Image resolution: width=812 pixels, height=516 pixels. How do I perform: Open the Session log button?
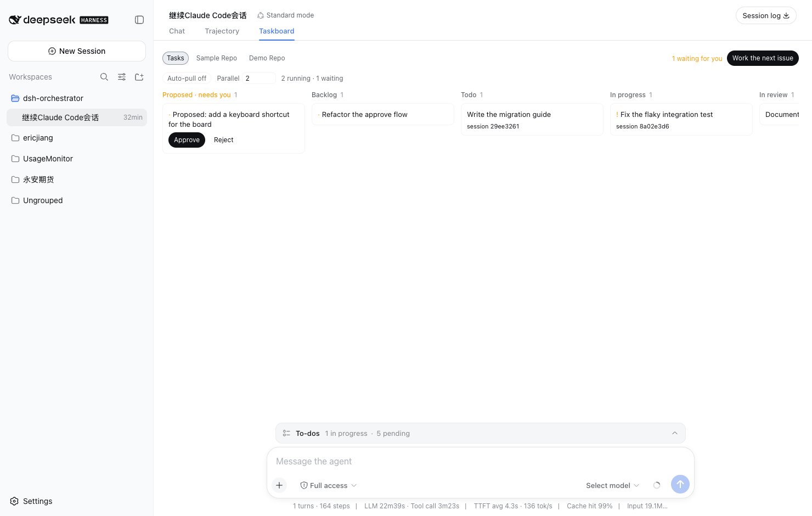point(766,16)
